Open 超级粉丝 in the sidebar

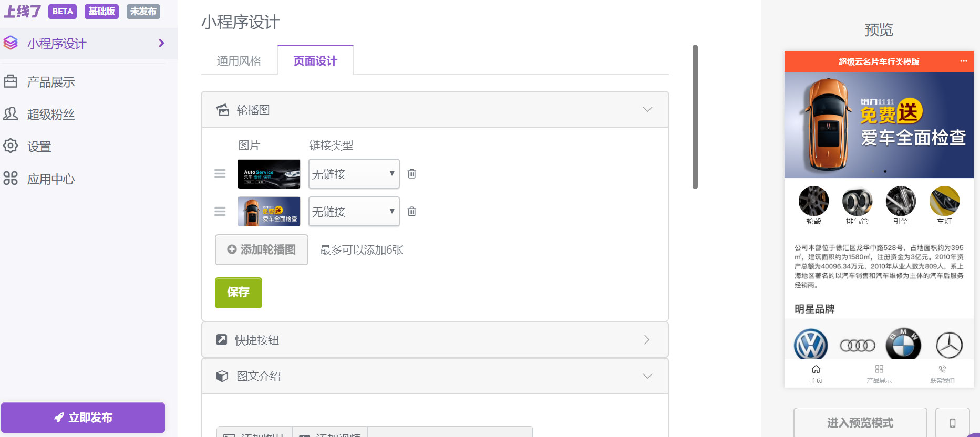click(x=51, y=115)
